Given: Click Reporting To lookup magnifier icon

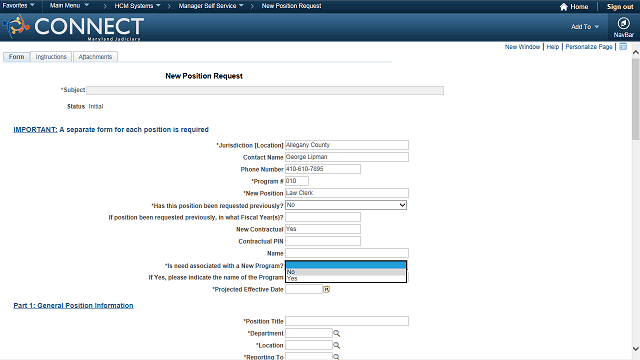Looking at the screenshot, I should [336, 357].
